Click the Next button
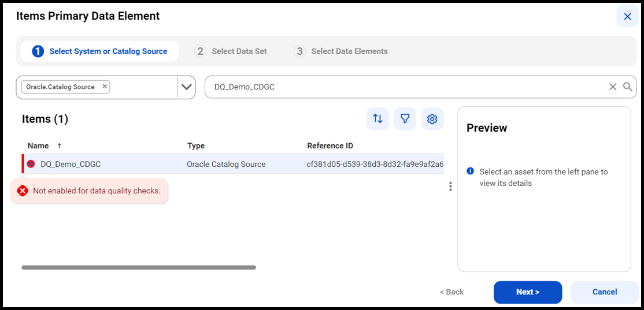Viewport: 644px width, 310px height. point(528,292)
